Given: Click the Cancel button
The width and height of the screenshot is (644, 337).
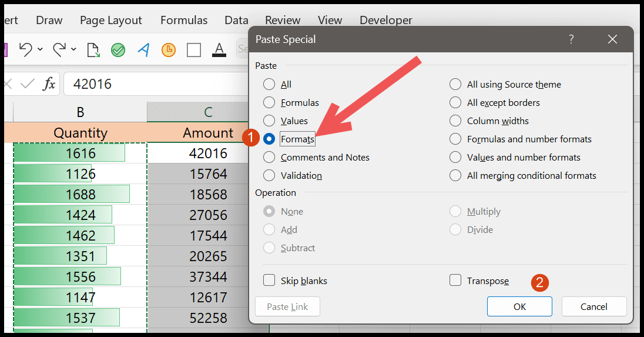Looking at the screenshot, I should pyautogui.click(x=594, y=306).
